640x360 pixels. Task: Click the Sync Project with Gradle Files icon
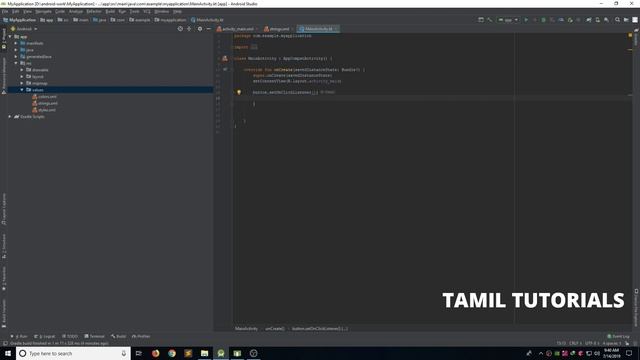pos(589,20)
